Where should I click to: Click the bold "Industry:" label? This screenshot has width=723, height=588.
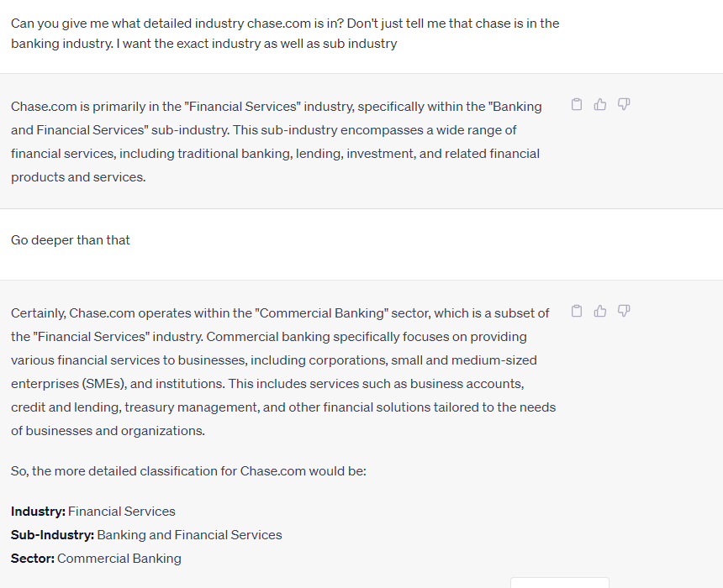pyautogui.click(x=38, y=512)
